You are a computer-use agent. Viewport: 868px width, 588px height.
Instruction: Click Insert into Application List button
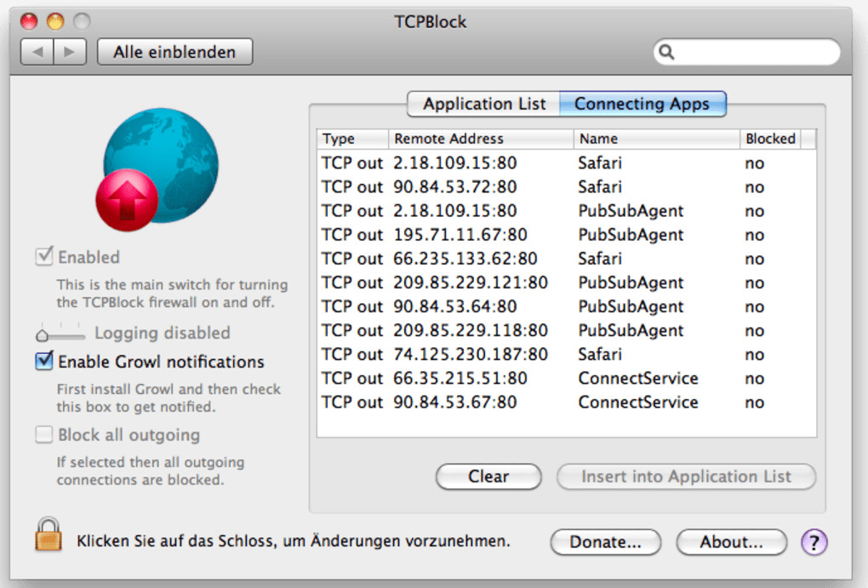(686, 477)
